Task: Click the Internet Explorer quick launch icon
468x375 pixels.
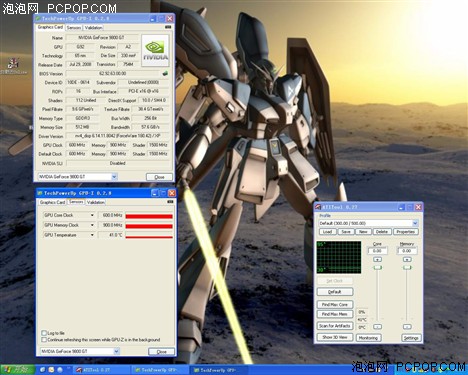Action: coord(42,370)
